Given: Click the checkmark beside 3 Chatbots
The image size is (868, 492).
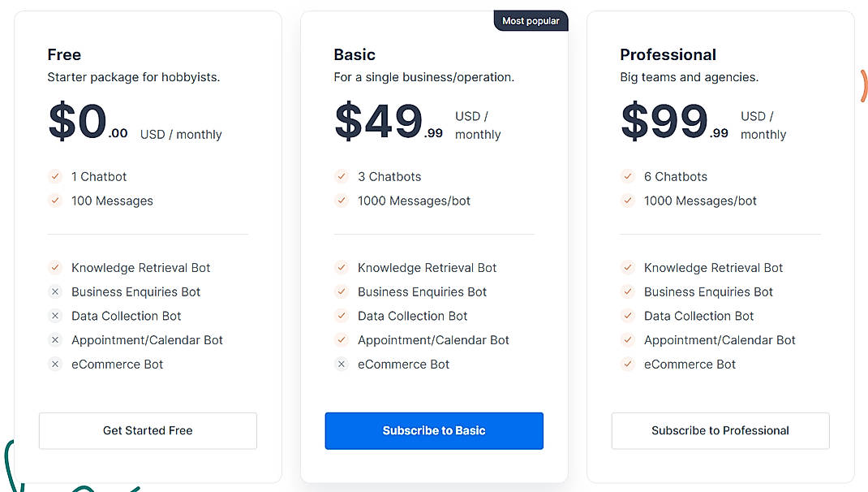Looking at the screenshot, I should [x=342, y=176].
